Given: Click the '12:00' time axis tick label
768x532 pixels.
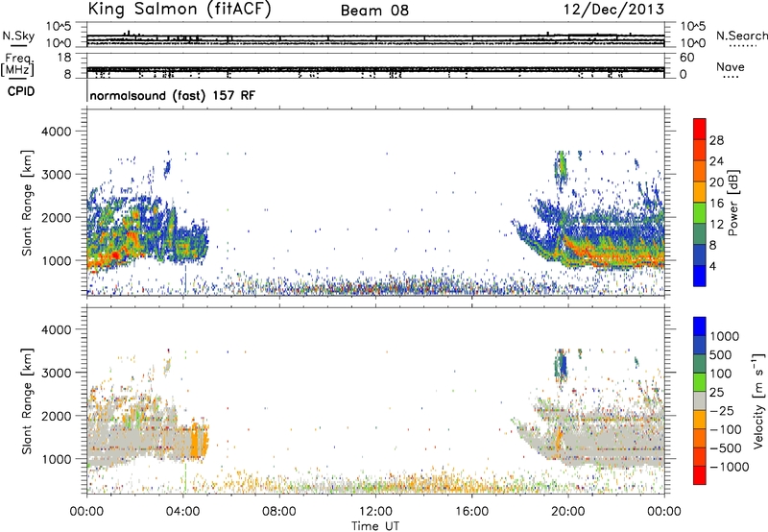Looking at the screenshot, I should pyautogui.click(x=375, y=512).
